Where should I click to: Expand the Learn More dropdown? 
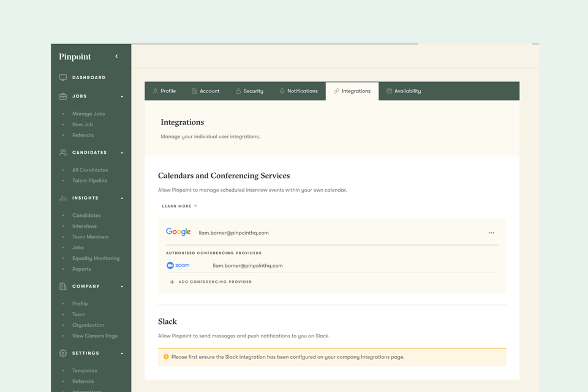(x=179, y=206)
